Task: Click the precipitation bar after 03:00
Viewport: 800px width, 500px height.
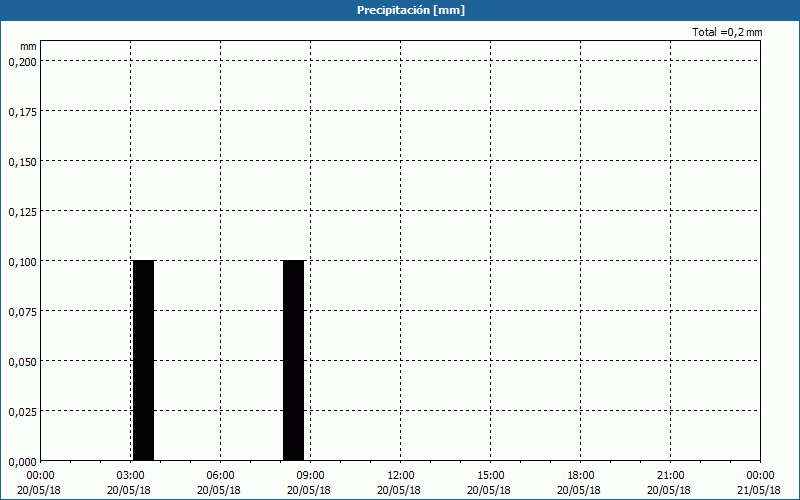Action: point(143,360)
